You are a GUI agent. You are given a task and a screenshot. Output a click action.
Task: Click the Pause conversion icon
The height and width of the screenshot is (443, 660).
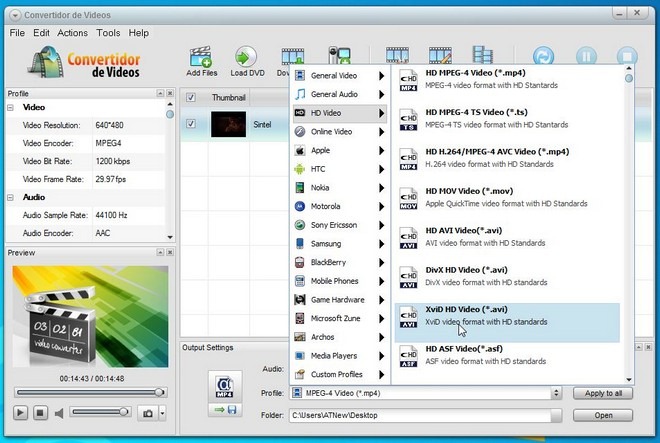[x=586, y=56]
